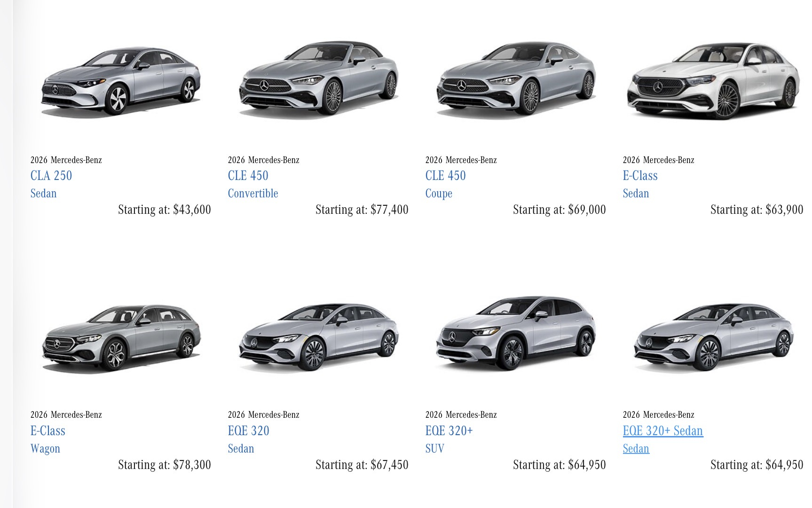This screenshot has height=508, width=812.
Task: View the EQE 320 sedan car image
Action: 318,337
